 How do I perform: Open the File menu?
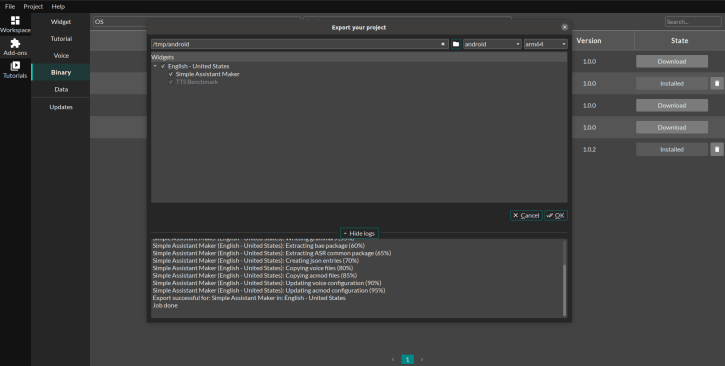[x=10, y=6]
